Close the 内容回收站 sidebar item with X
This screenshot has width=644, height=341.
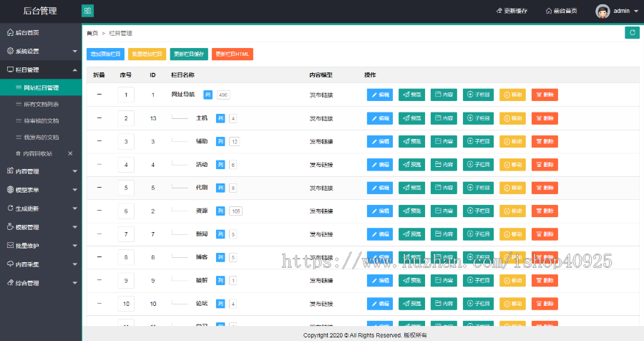pos(70,153)
